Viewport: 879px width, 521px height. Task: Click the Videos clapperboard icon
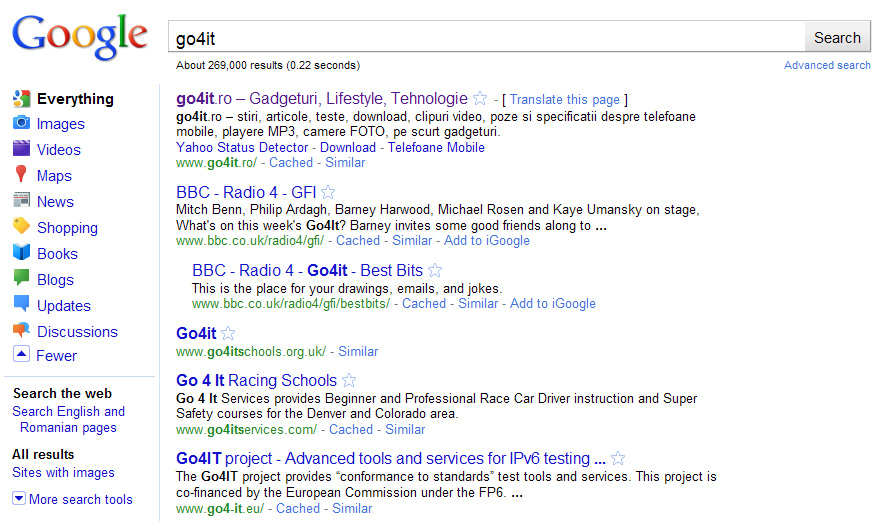21,149
